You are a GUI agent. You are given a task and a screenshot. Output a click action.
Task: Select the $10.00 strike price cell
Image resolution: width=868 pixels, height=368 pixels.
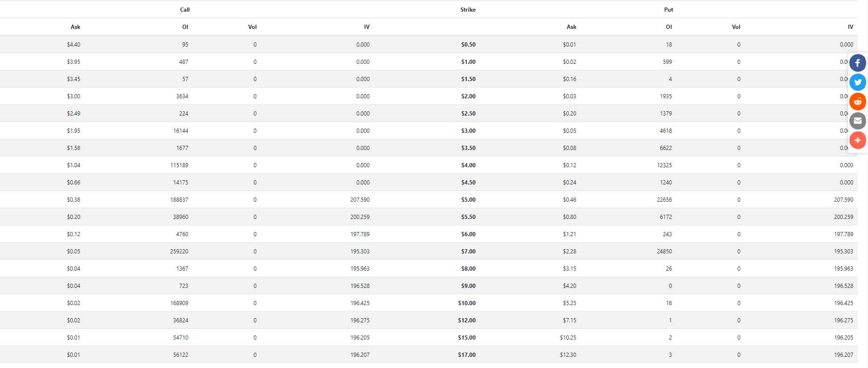467,303
